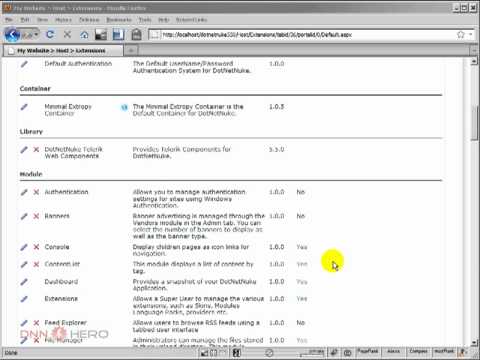Image resolution: width=480 pixels, height=360 pixels.
Task: Go to the browser Home page
Action: tap(84, 34)
